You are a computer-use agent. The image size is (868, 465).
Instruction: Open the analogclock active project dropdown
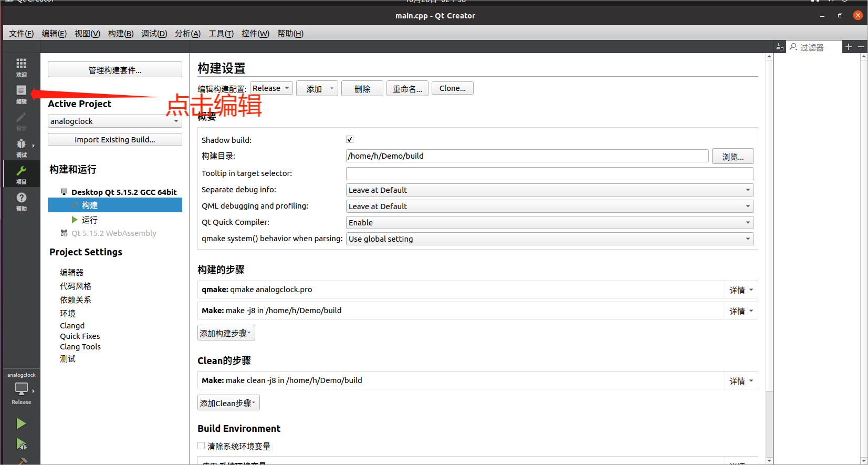115,121
